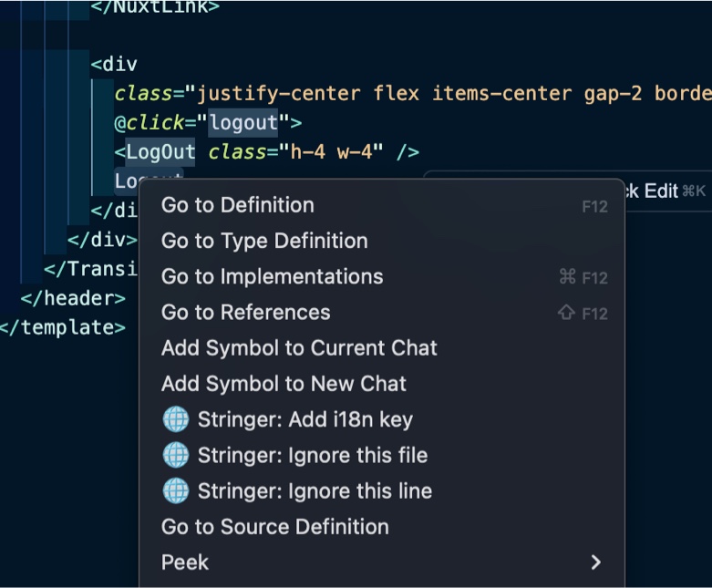This screenshot has height=588, width=712.
Task: Click the opening <div tag
Action: point(114,64)
